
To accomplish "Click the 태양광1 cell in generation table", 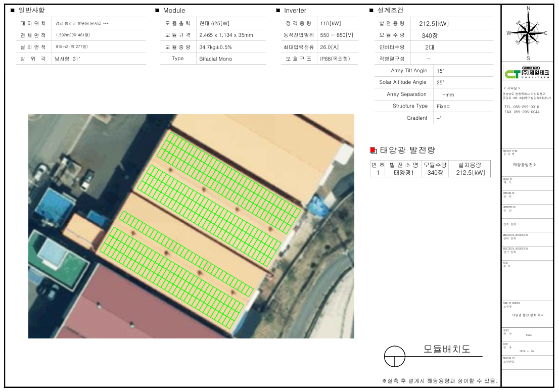I will click(x=403, y=173).
